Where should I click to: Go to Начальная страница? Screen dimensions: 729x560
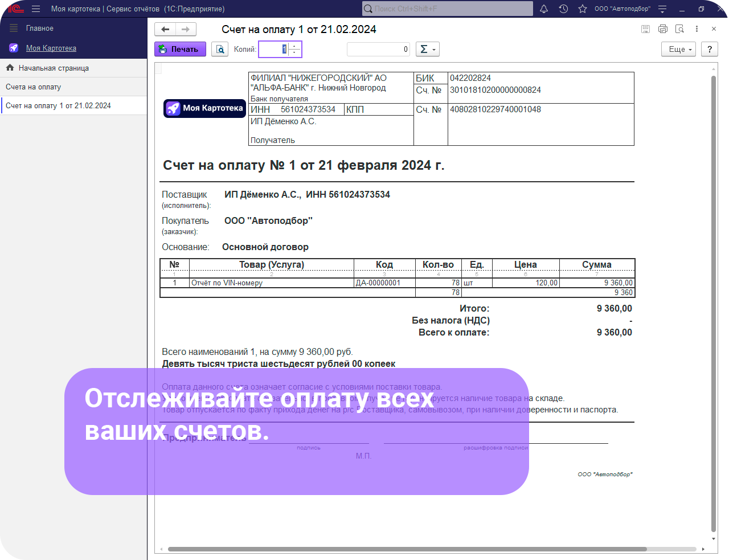pos(54,68)
